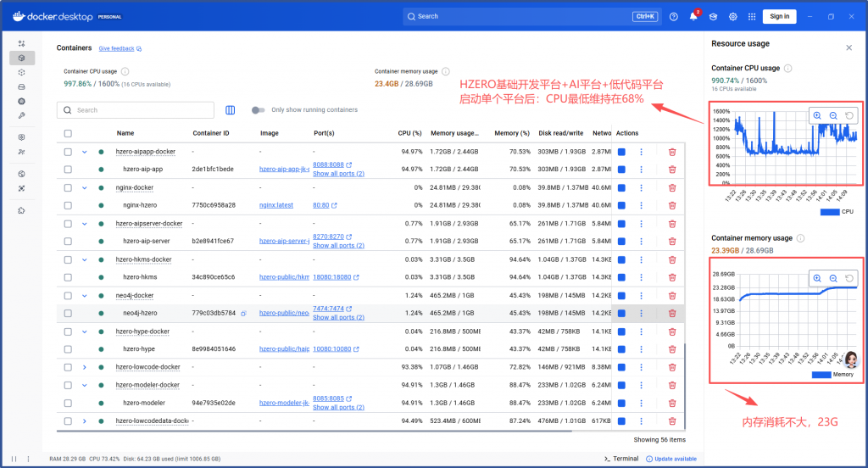Open the nginx:latest image link

pos(275,205)
